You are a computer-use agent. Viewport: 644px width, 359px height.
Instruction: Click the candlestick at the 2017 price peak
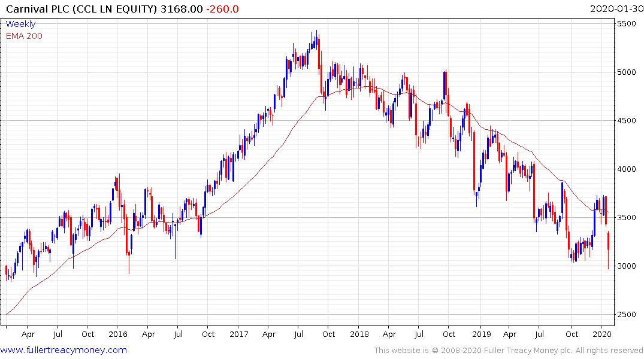316,39
